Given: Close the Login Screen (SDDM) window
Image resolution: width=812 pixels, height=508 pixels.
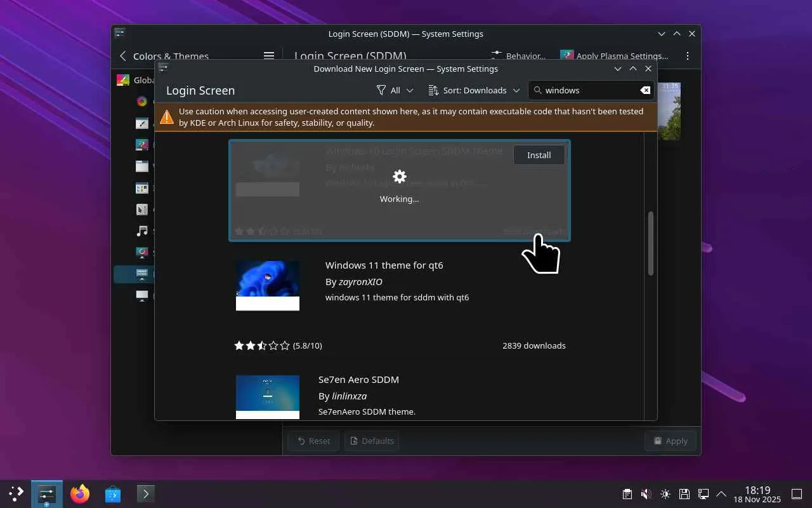Looking at the screenshot, I should [x=692, y=34].
